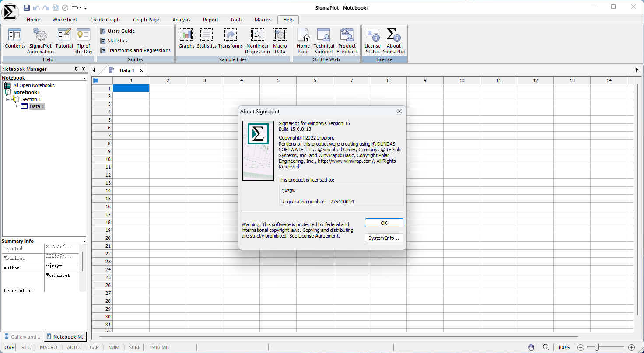Open the Contents help icon
The image size is (644, 353).
click(x=15, y=38)
